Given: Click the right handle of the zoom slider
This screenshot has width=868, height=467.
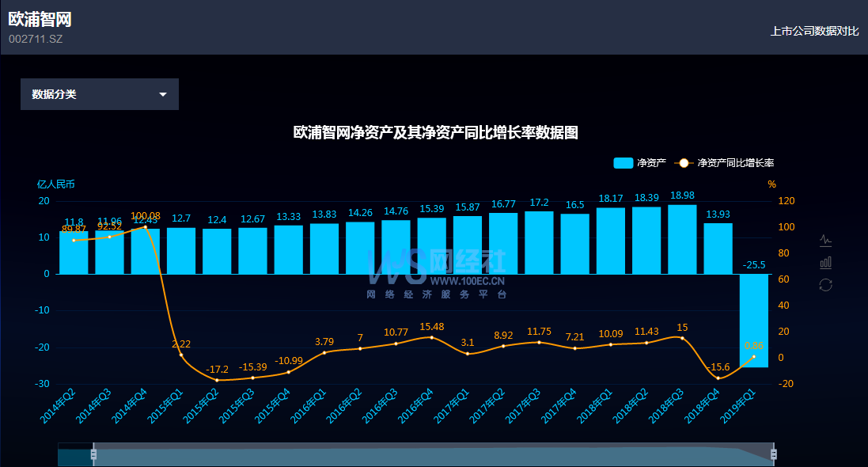Looking at the screenshot, I should [773, 454].
